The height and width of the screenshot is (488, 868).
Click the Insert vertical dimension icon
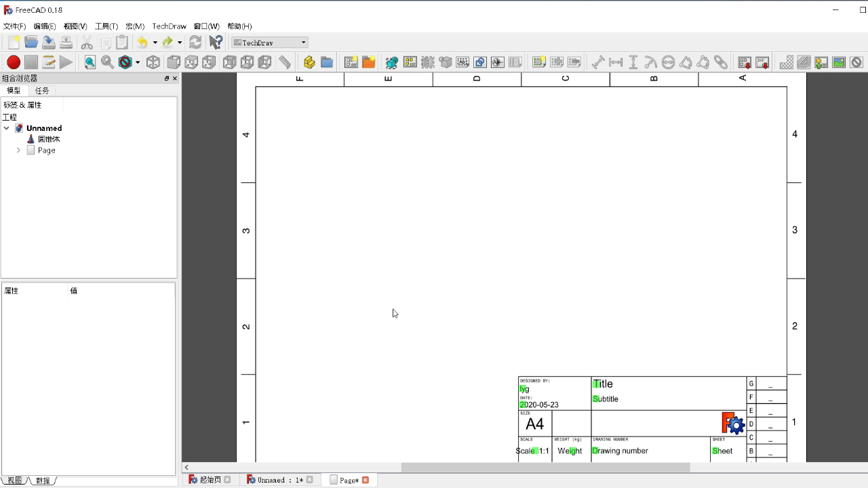coord(633,62)
